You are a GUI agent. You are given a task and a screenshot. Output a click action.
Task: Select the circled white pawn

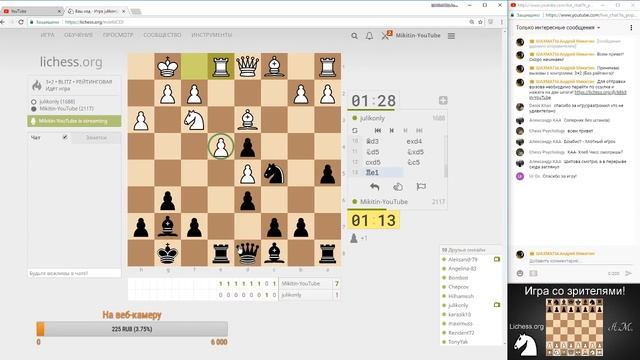click(x=221, y=146)
